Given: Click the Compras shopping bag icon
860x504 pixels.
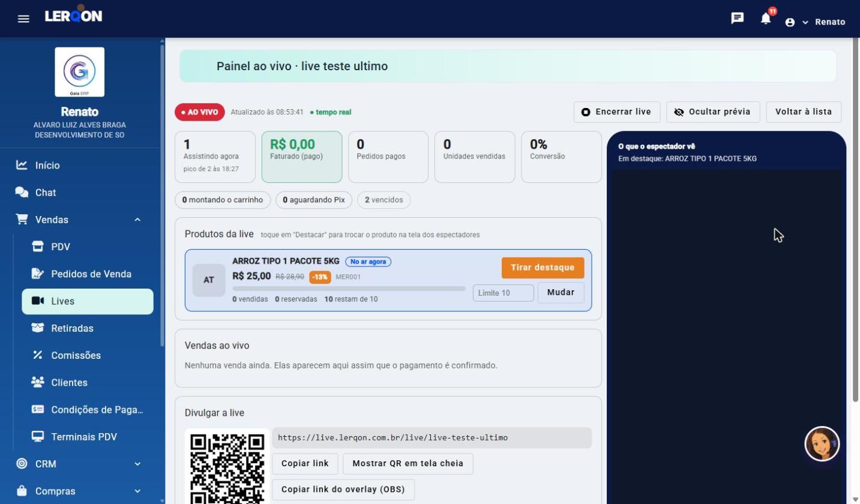Looking at the screenshot, I should [22, 491].
